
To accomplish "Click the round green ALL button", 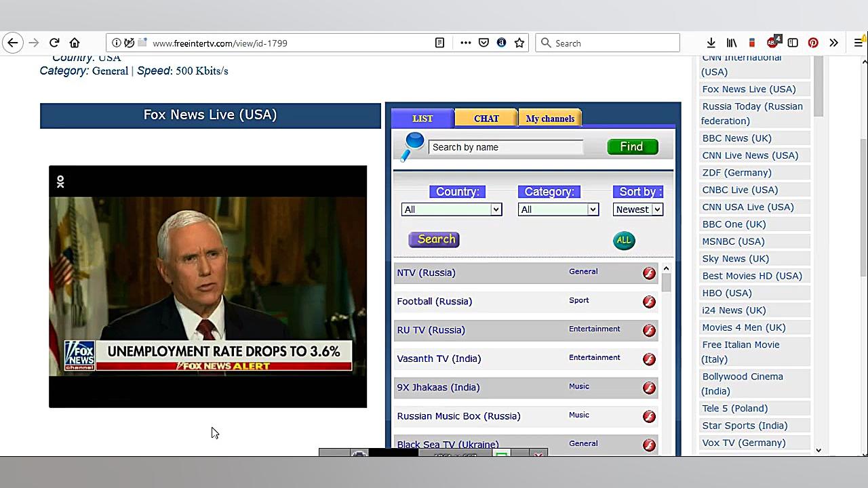I will (624, 240).
